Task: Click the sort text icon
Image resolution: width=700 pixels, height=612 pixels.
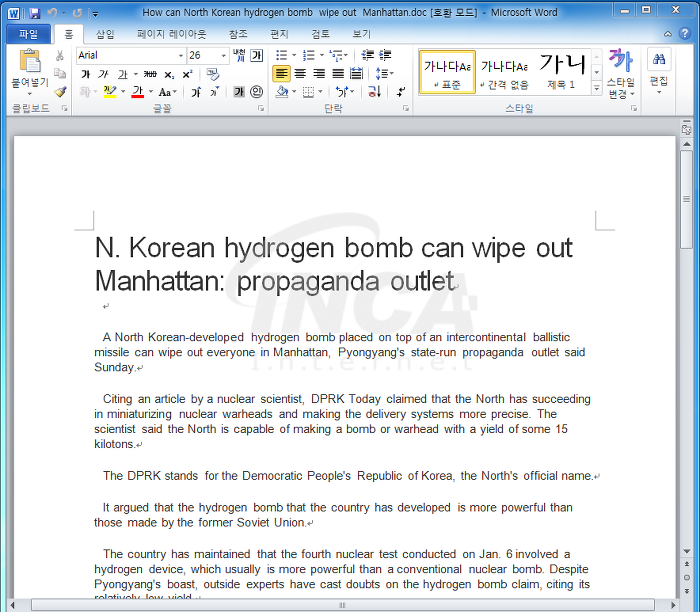Action: (375, 92)
